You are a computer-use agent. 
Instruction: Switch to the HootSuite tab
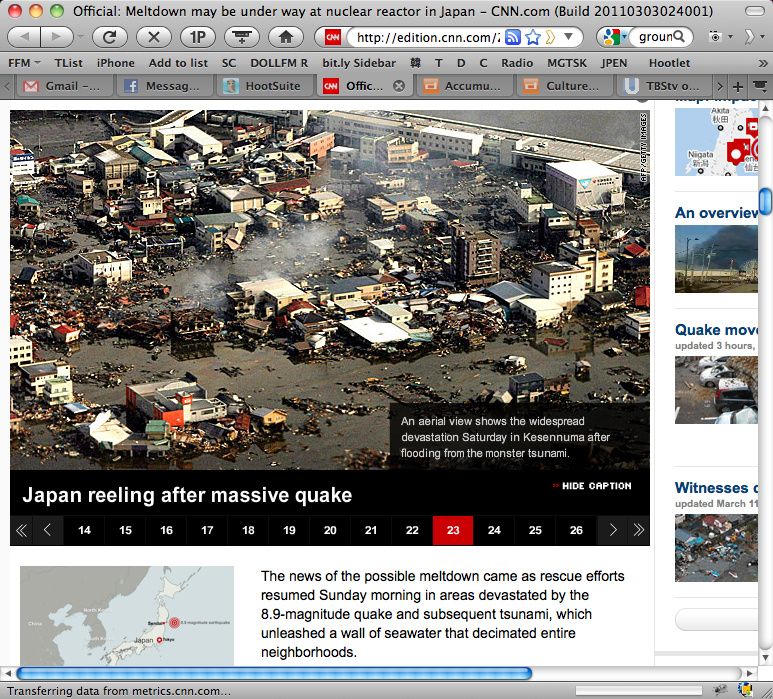click(x=263, y=86)
